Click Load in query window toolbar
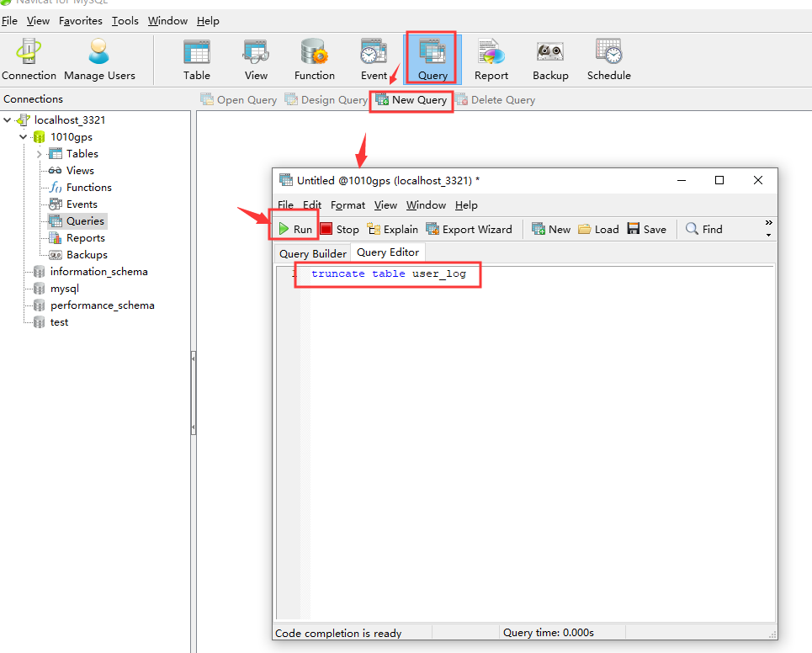This screenshot has width=812, height=653. point(598,229)
